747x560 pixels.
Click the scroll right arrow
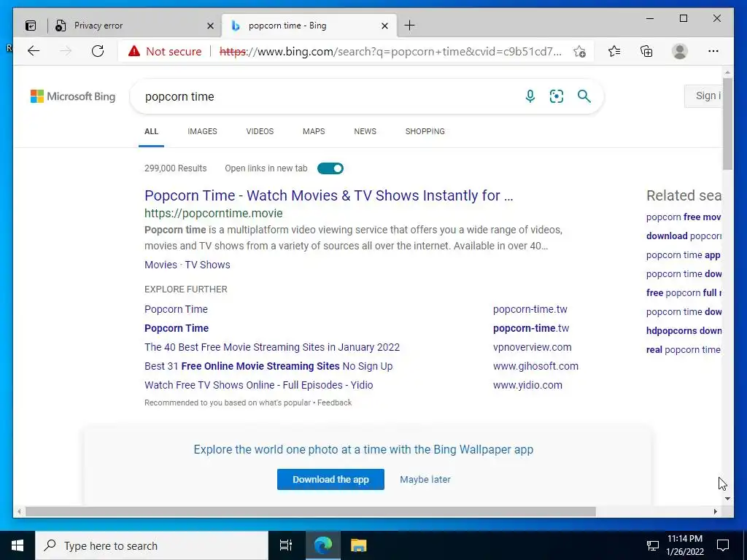[716, 511]
